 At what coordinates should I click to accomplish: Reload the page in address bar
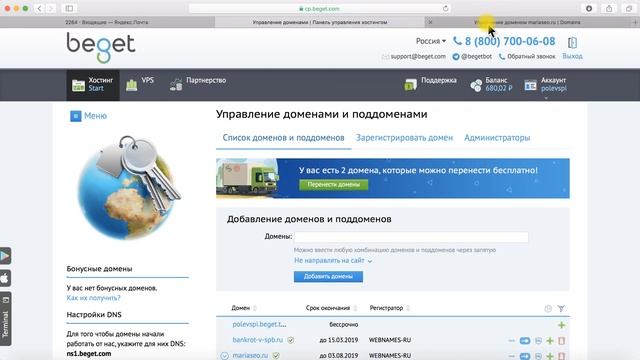tap(446, 8)
